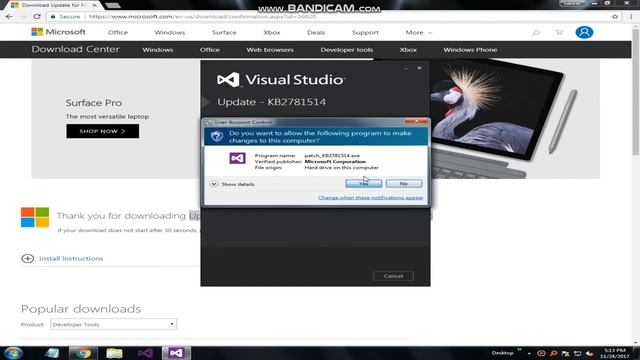The image size is (640, 360).
Task: Open Xbox in the Microsoft top navigation
Action: pyautogui.click(x=271, y=32)
